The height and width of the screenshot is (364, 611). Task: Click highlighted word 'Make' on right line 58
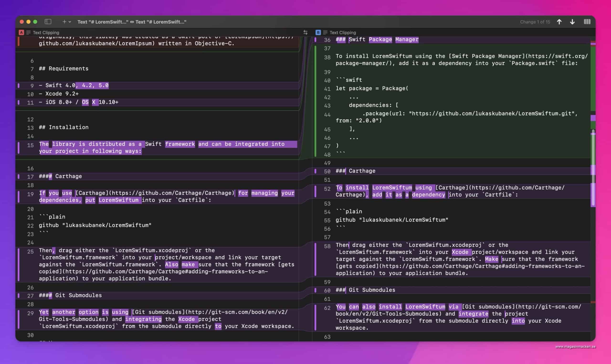492,259
